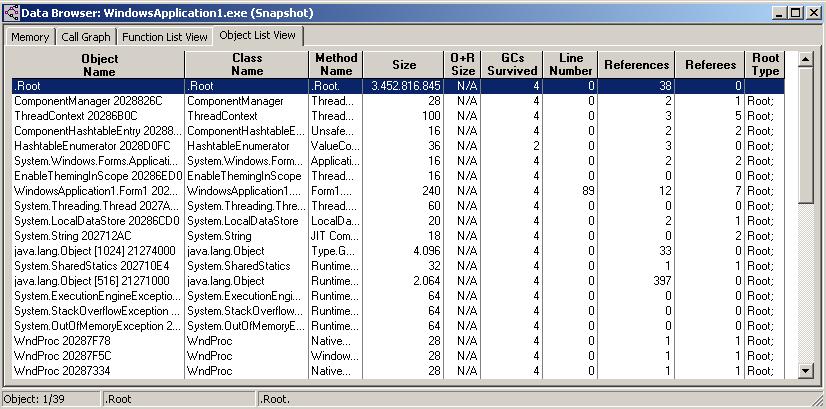
Task: Click scrollbar down arrow button
Action: click(x=806, y=371)
